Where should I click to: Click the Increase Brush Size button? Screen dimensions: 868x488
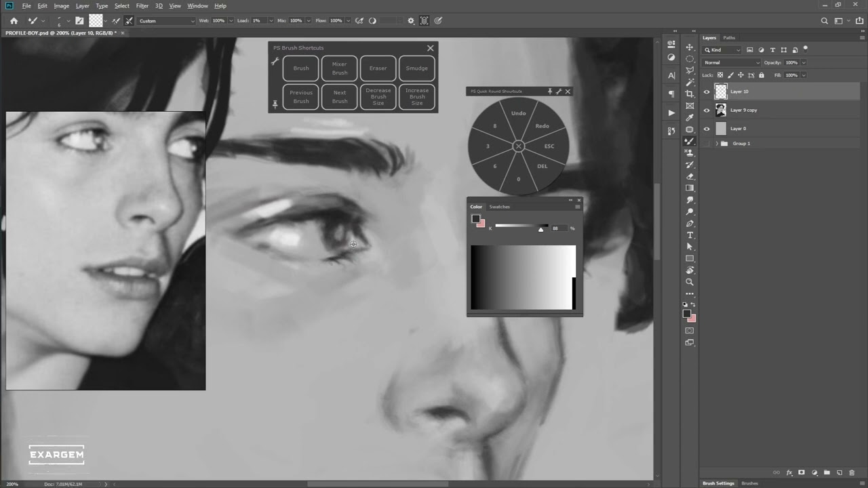tap(416, 97)
